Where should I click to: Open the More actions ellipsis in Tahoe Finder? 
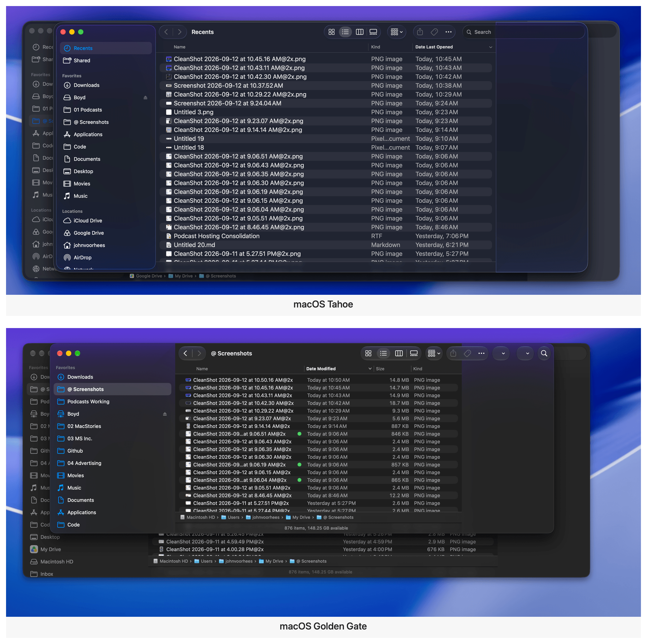pos(448,32)
